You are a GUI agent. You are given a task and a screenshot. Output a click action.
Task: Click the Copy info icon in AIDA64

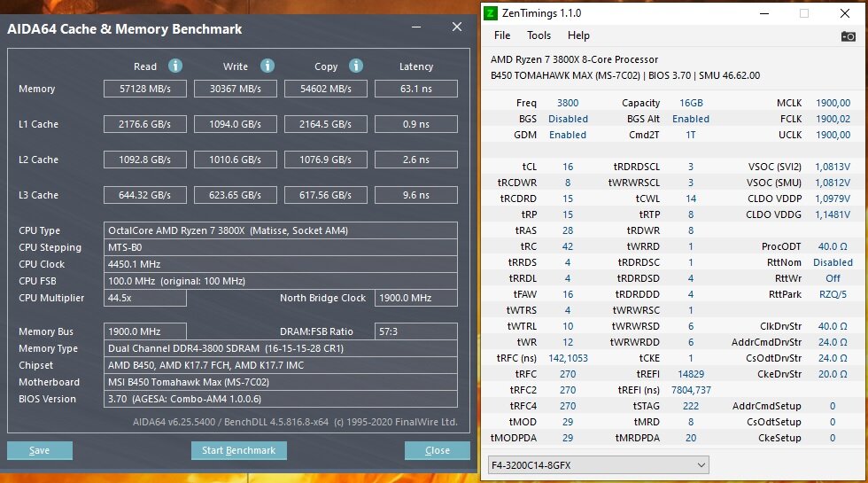click(x=356, y=66)
